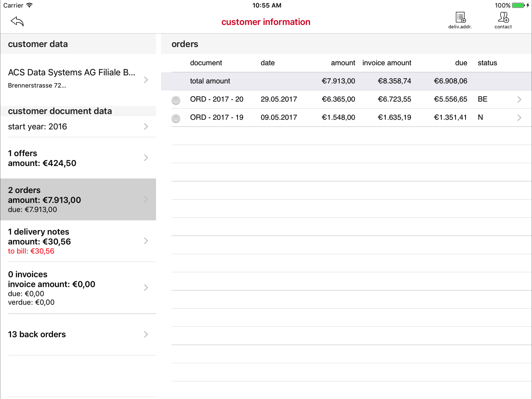The image size is (532, 399).
Task: Select the 13 back orders entry
Action: [78, 334]
